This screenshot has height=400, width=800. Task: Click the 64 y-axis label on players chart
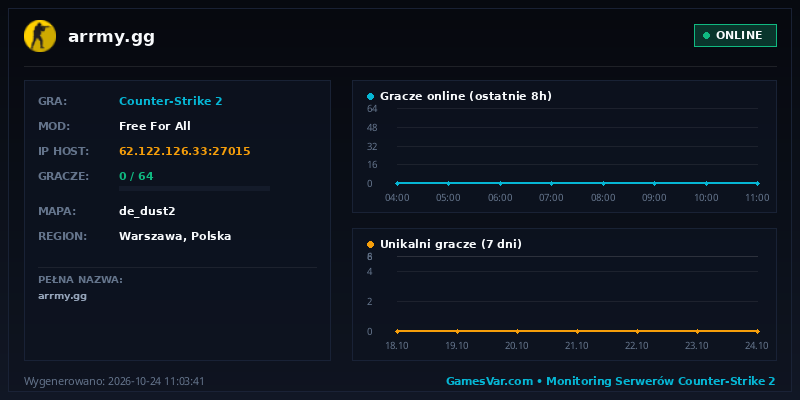tap(372, 109)
